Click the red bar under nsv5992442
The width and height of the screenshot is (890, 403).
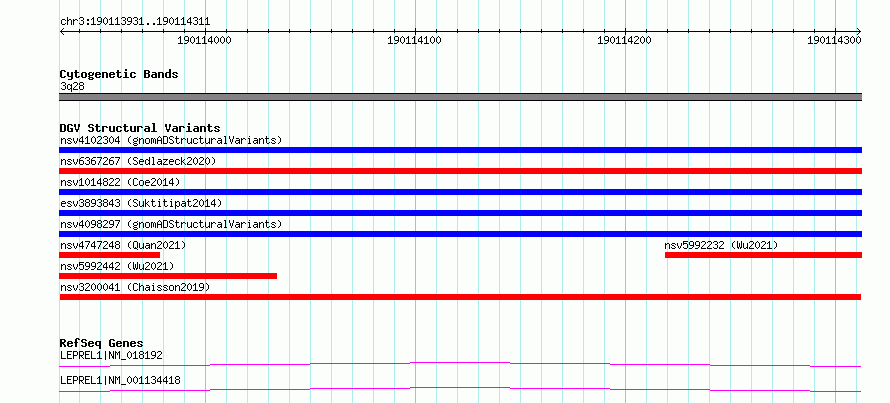point(168,276)
